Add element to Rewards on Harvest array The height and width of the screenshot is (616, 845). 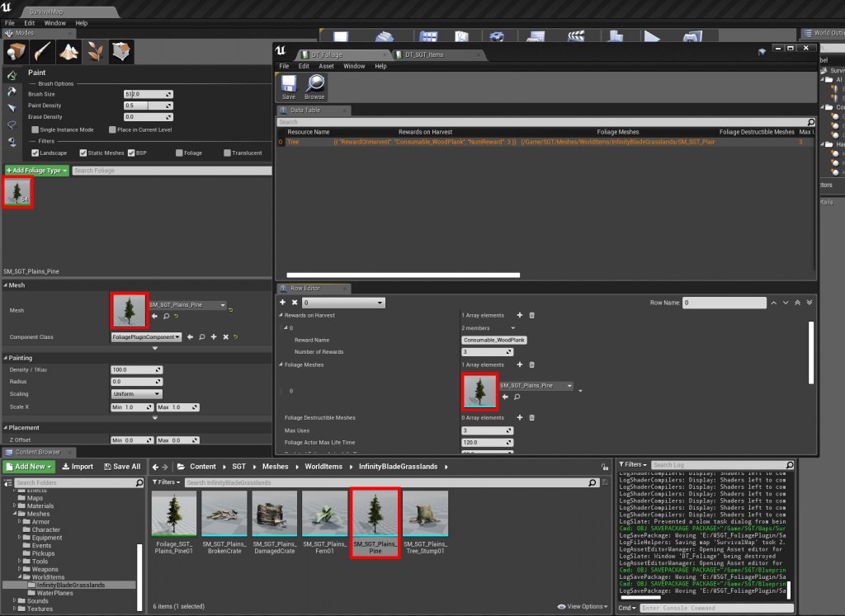point(519,315)
